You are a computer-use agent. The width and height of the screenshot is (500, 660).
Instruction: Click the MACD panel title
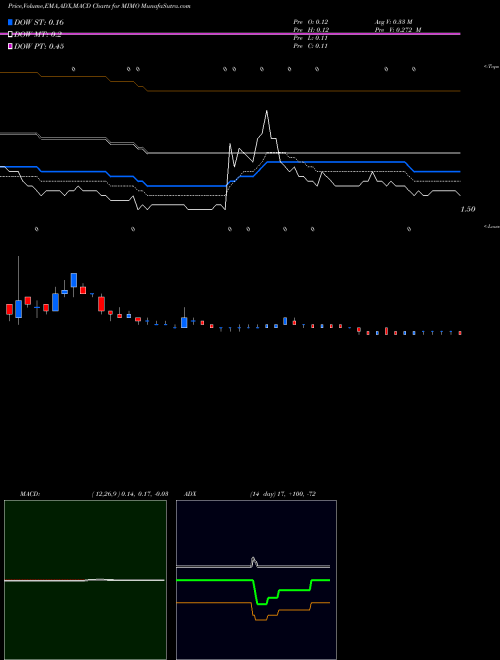point(30,494)
